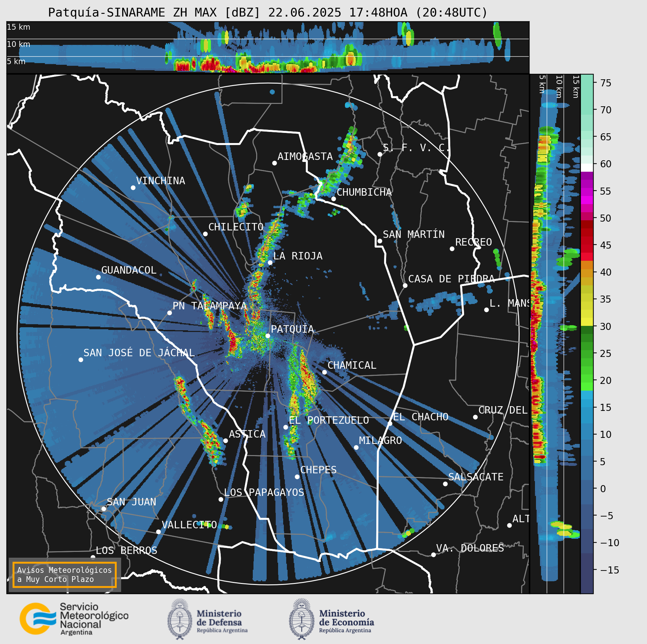Click the CHUMBICHA city label
Screen dimensions: 647x644
point(364,192)
